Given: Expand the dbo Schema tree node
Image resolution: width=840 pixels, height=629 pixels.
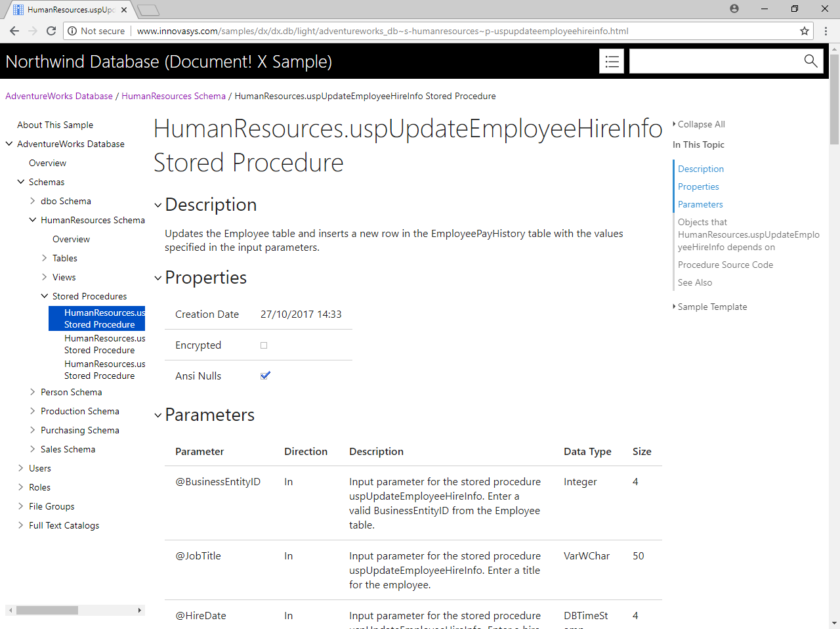Looking at the screenshot, I should point(33,201).
